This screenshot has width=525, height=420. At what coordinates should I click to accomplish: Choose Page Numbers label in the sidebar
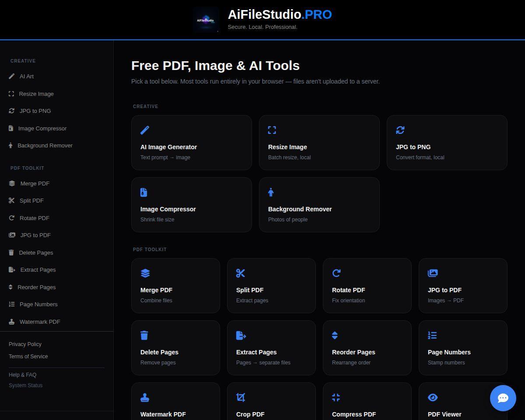click(x=38, y=304)
